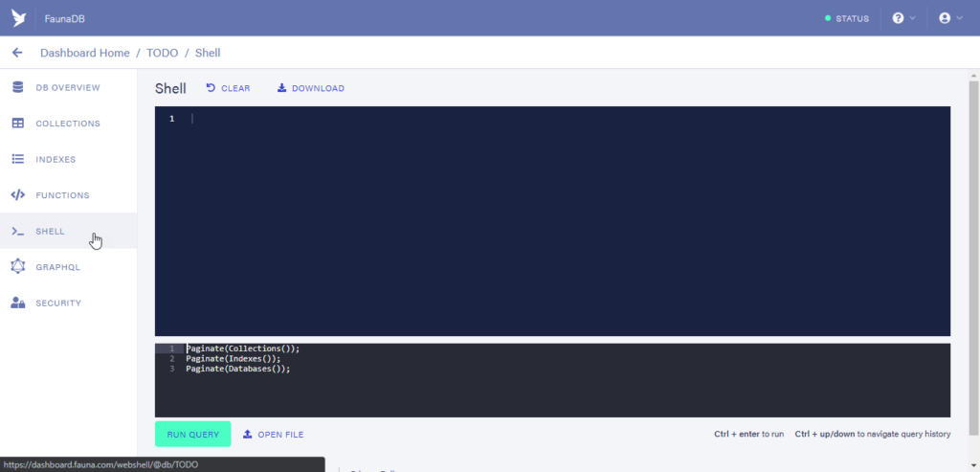Image resolution: width=980 pixels, height=472 pixels.
Task: Click inside the shell output pane
Action: coord(552,221)
